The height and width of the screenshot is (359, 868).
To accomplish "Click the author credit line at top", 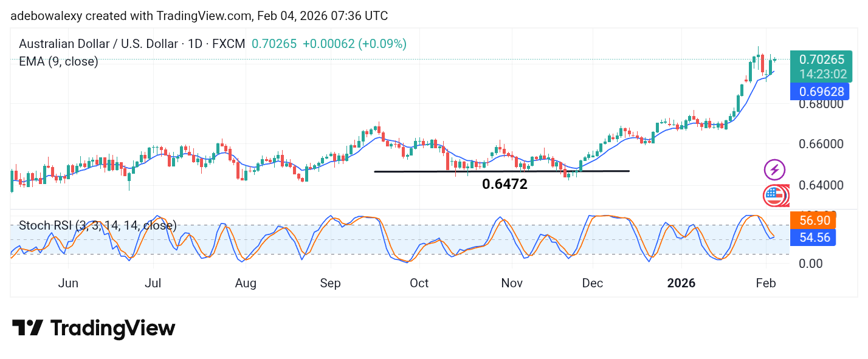I will [x=199, y=16].
